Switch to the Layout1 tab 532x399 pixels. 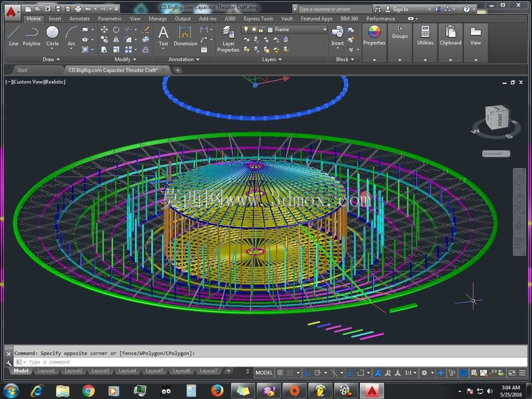pyautogui.click(x=46, y=371)
